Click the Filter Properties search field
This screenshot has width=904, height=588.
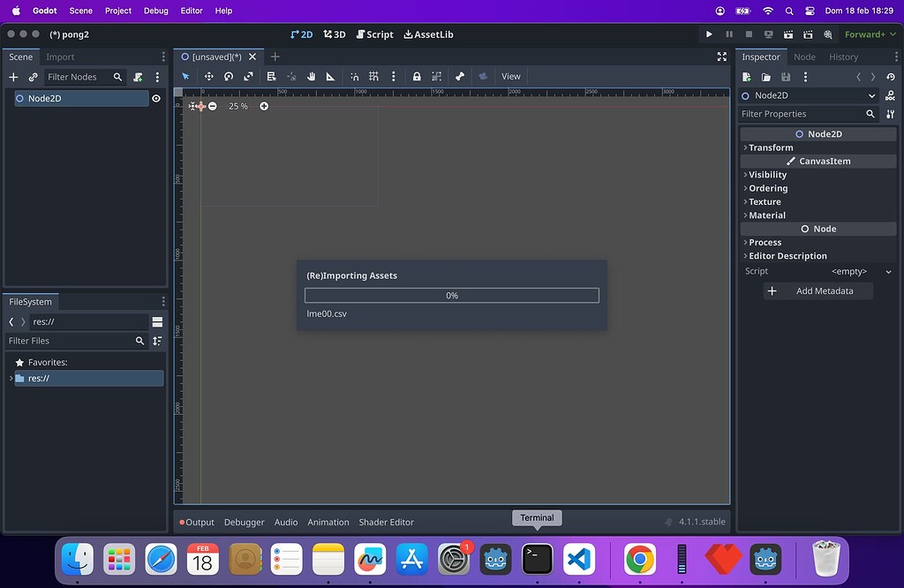coord(799,113)
